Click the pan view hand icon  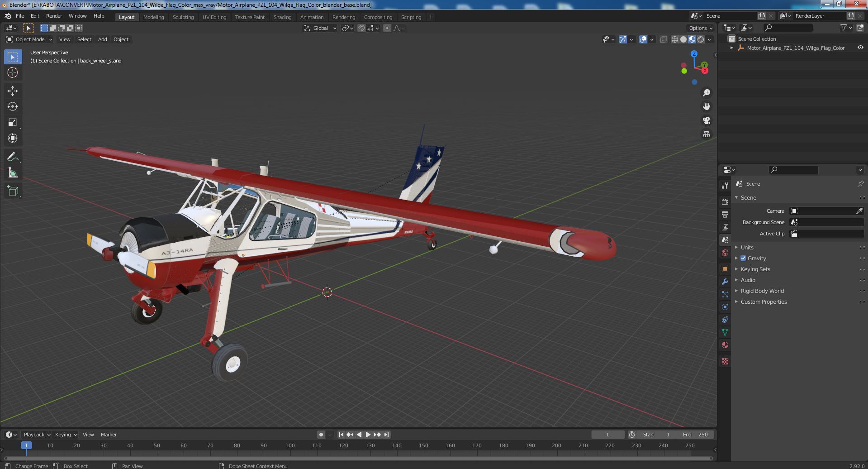point(706,106)
